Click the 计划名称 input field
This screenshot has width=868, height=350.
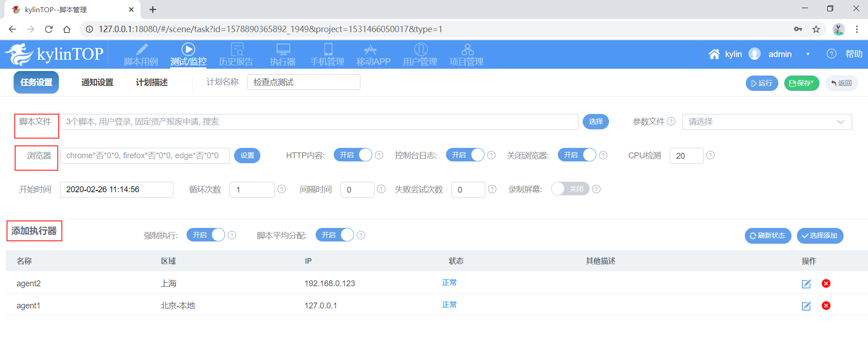pyautogui.click(x=303, y=82)
